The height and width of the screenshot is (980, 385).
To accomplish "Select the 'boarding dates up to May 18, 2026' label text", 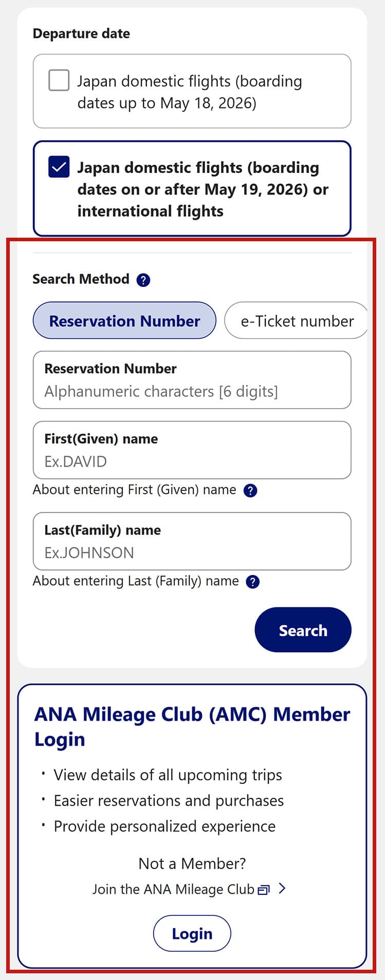I will tap(189, 92).
